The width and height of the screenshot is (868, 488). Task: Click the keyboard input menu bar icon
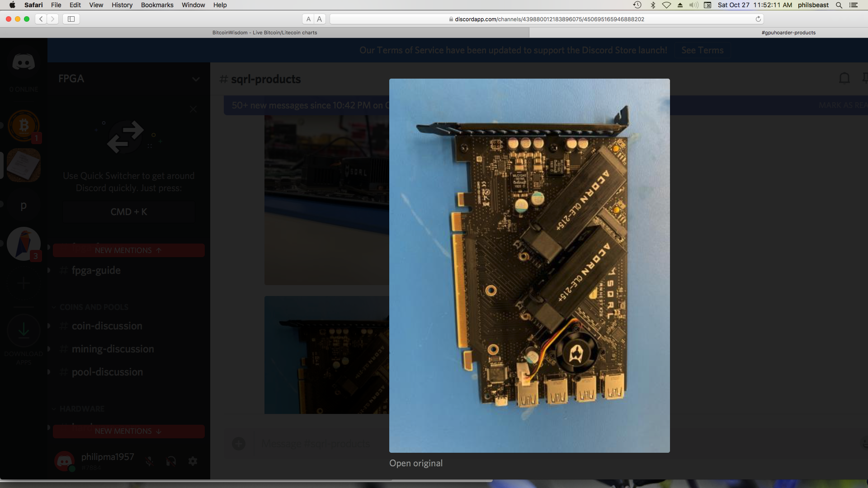708,5
